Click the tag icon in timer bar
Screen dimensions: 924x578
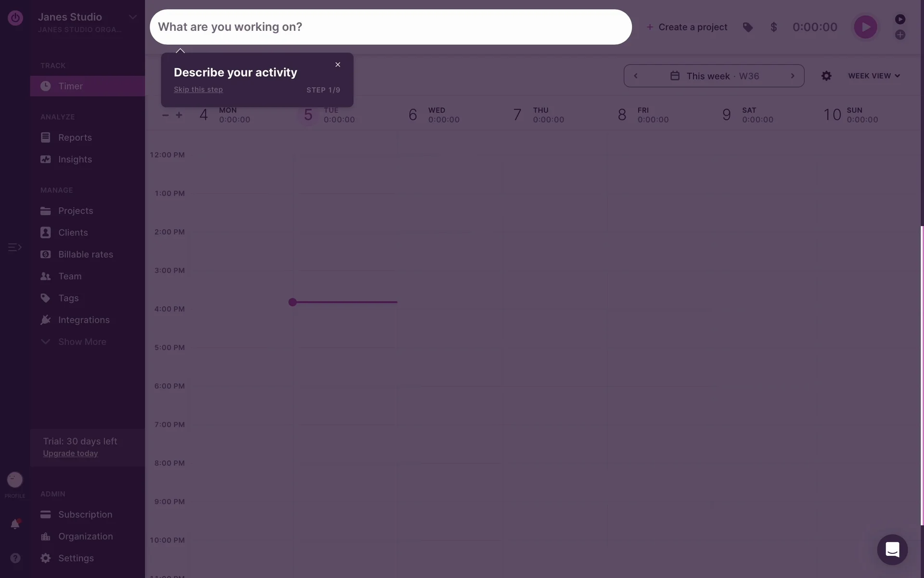[x=747, y=27]
